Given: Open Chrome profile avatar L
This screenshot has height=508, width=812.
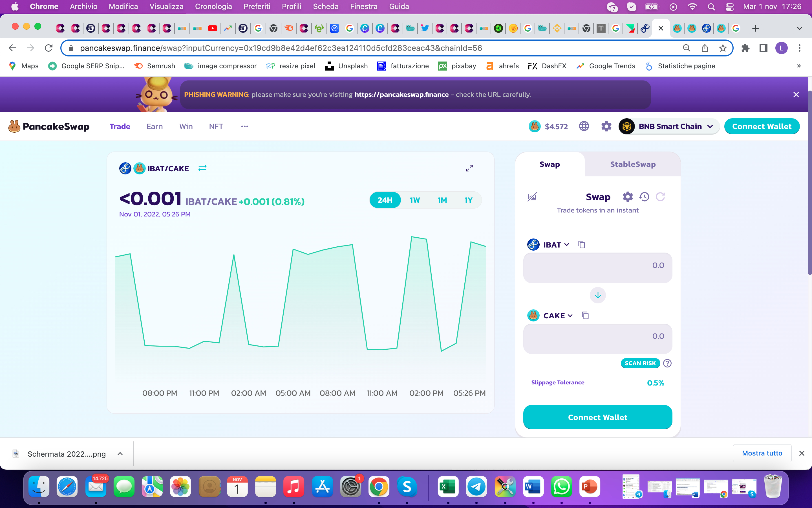Looking at the screenshot, I should [x=781, y=48].
